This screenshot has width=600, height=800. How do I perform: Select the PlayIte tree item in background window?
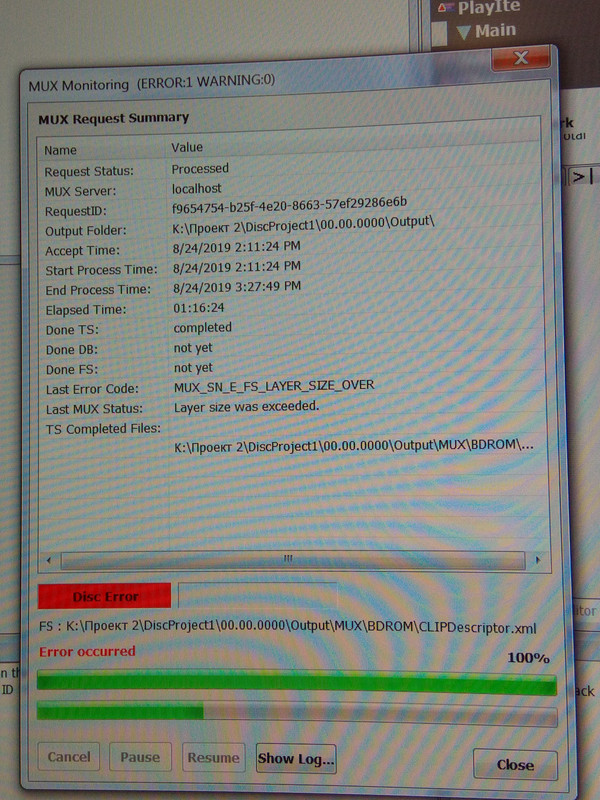489,8
